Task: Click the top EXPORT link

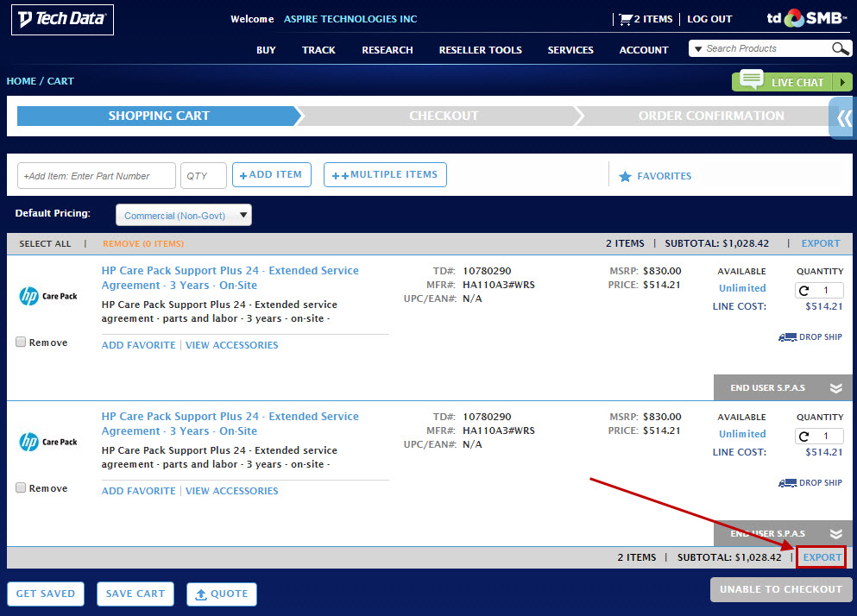Action: (821, 244)
